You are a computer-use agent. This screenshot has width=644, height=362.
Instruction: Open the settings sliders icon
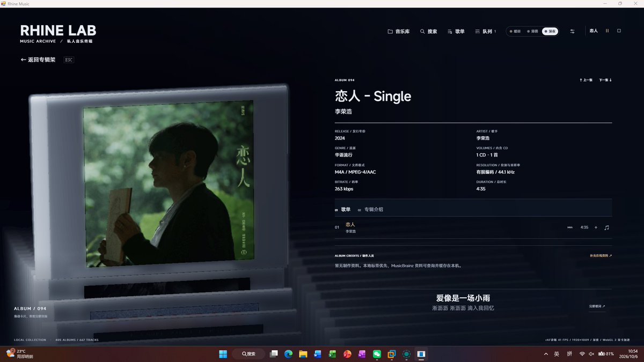[572, 32]
